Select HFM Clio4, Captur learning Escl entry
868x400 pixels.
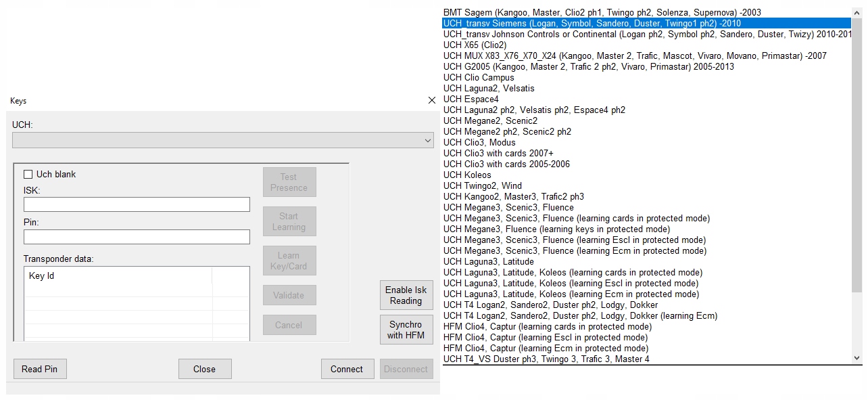[x=647, y=337]
